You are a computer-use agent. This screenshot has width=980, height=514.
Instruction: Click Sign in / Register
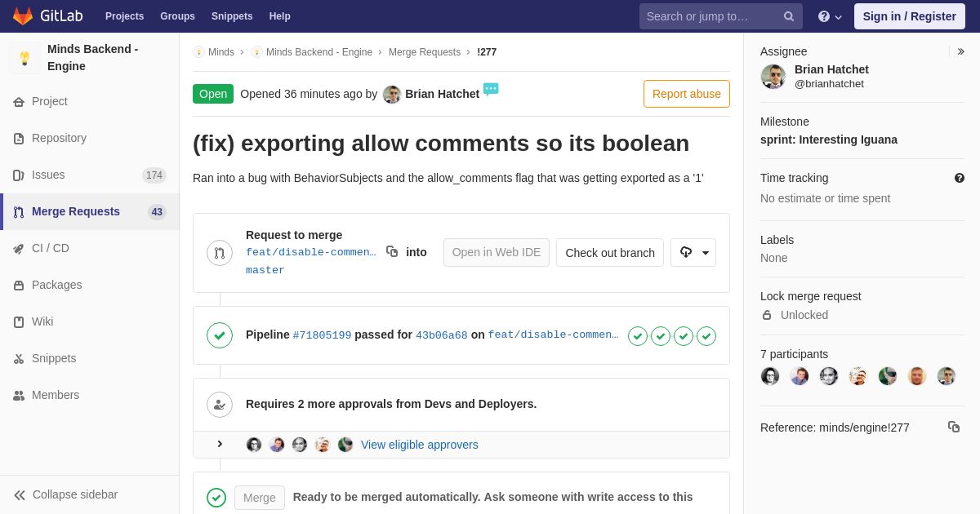pyautogui.click(x=909, y=16)
